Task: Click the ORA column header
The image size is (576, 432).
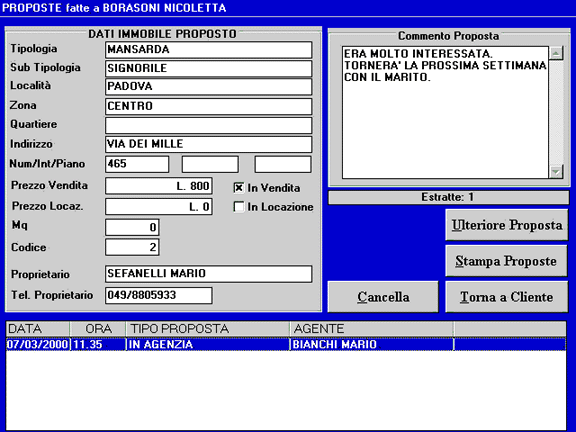Action: [98, 328]
